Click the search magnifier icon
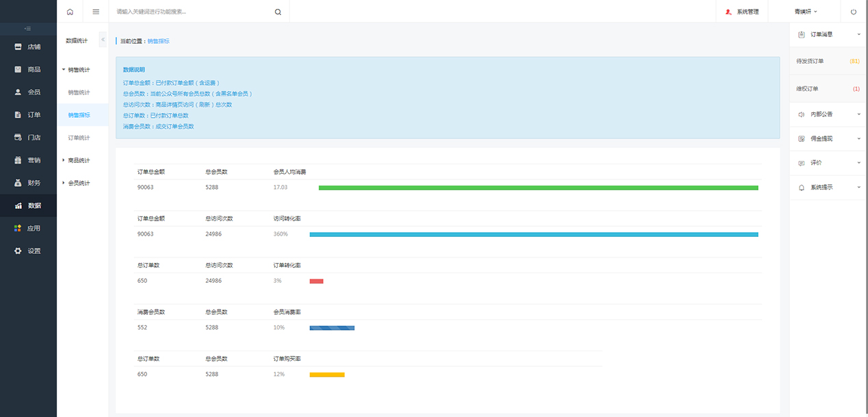Screen dimensions: 868x417 278,12
